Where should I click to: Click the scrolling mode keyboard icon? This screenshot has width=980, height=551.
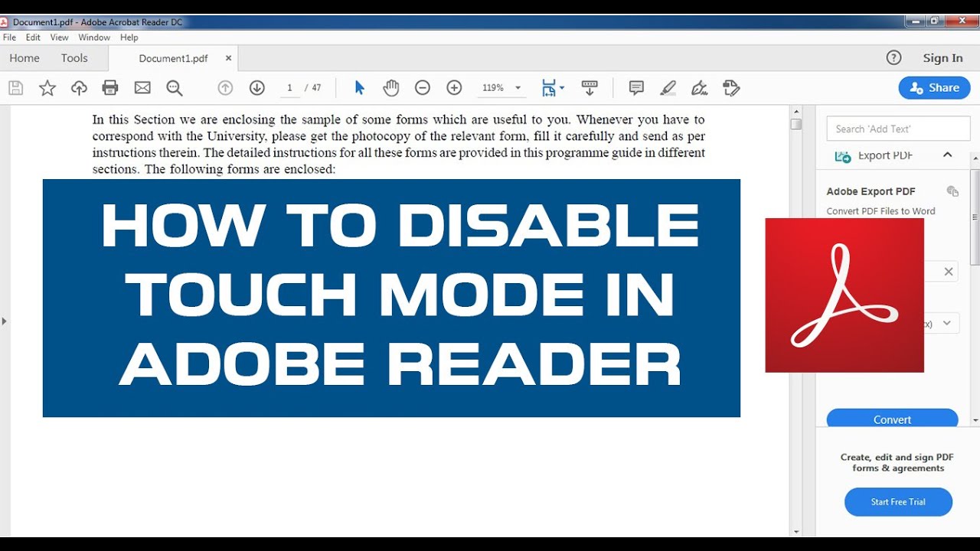590,88
